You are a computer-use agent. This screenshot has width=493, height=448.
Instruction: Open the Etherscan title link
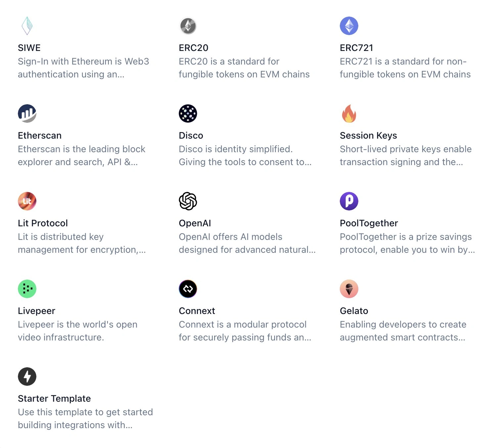pyautogui.click(x=40, y=136)
